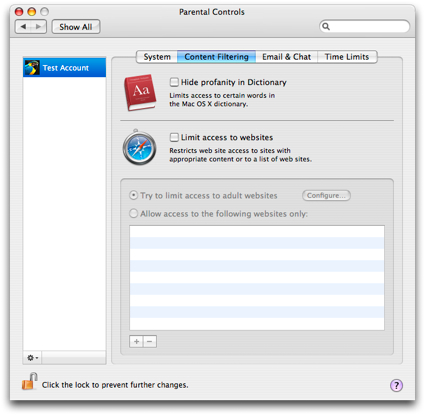Add a website with the plus button
Viewport: 425px width, 415px height.
(136, 341)
